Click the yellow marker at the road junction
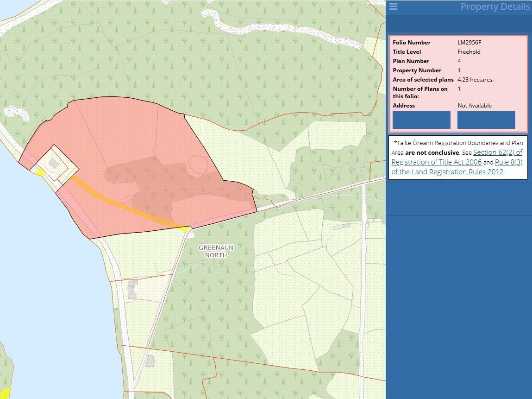 184,228
